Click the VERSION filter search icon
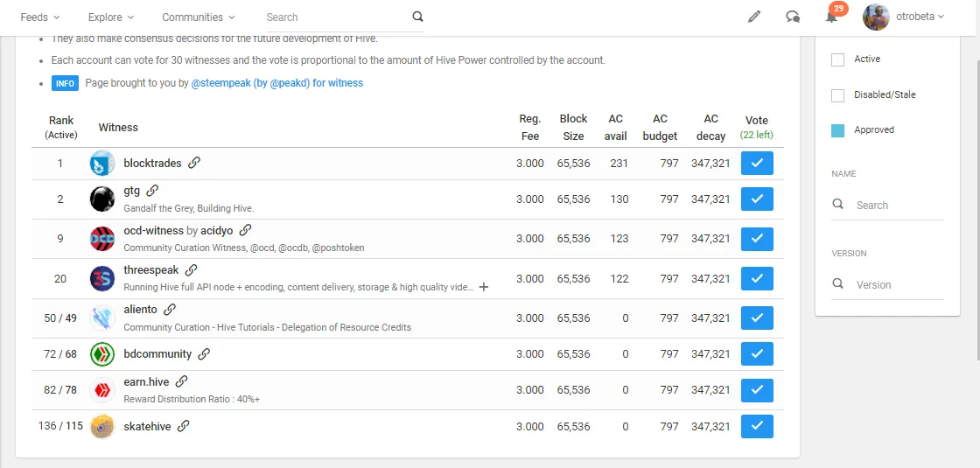Screen dimensions: 980x468 click(x=838, y=284)
